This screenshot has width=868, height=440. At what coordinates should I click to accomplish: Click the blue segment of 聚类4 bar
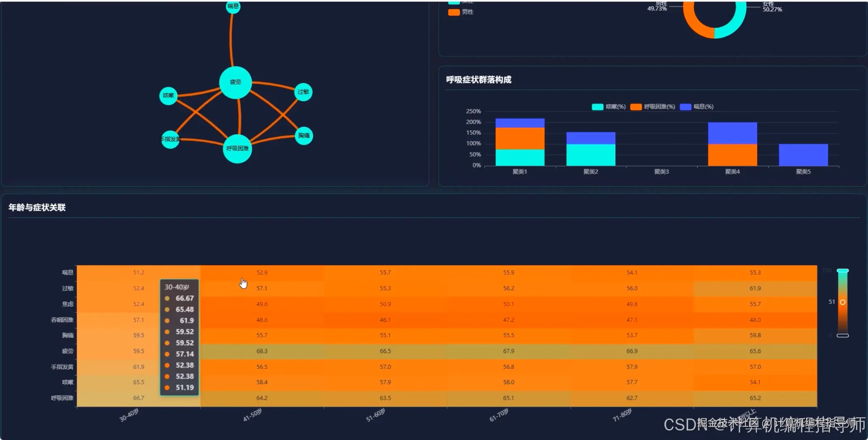(732, 133)
